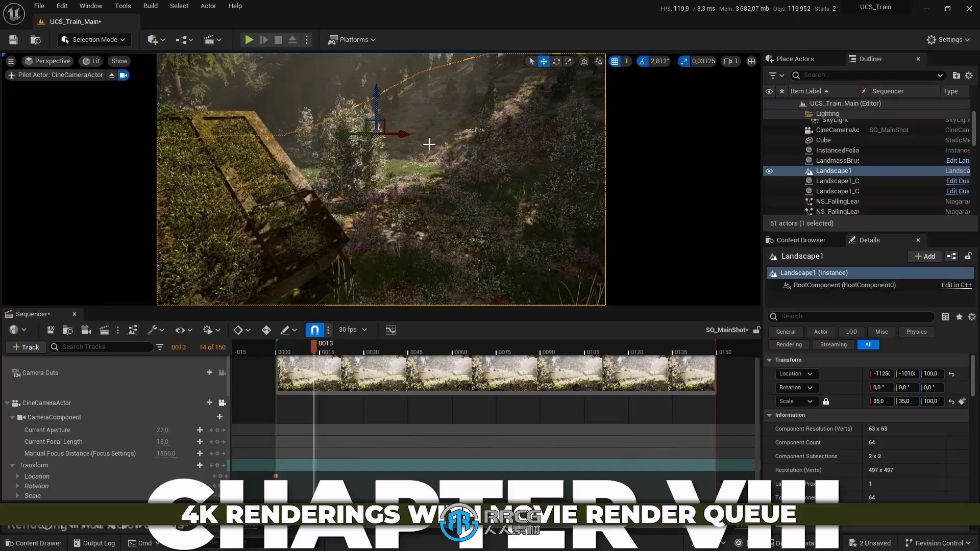This screenshot has width=980, height=551.
Task: Eject from piloted CineCameraActor
Action: point(112,75)
